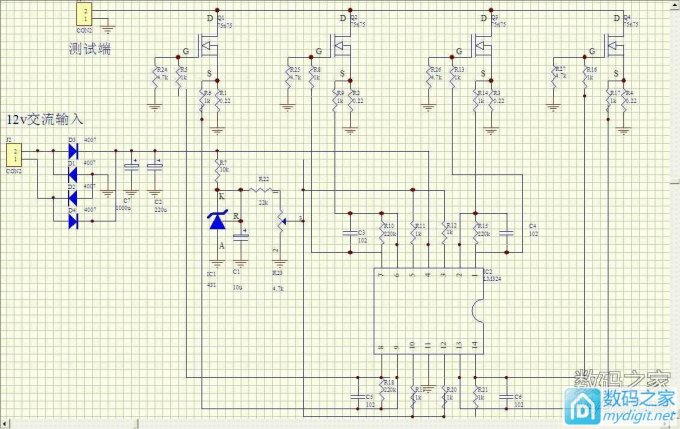Click the J2 CON2 AC input connector
The image size is (680, 429).
click(14, 156)
